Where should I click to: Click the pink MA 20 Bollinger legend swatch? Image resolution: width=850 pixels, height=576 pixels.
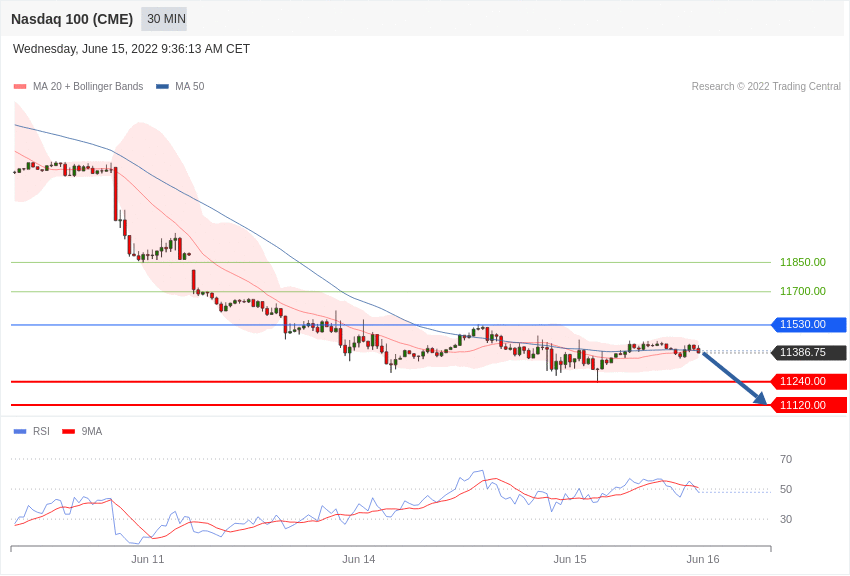coord(20,87)
